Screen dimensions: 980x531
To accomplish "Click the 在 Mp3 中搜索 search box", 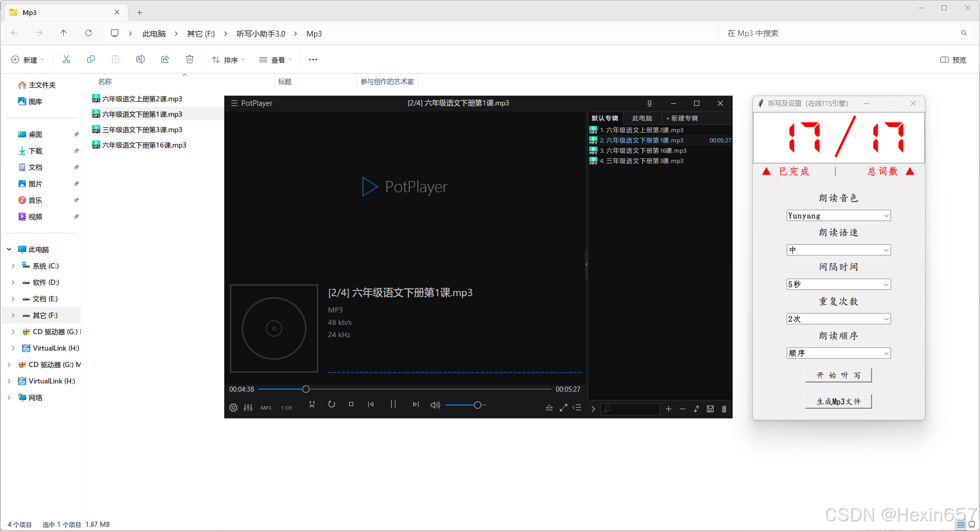I will (846, 33).
